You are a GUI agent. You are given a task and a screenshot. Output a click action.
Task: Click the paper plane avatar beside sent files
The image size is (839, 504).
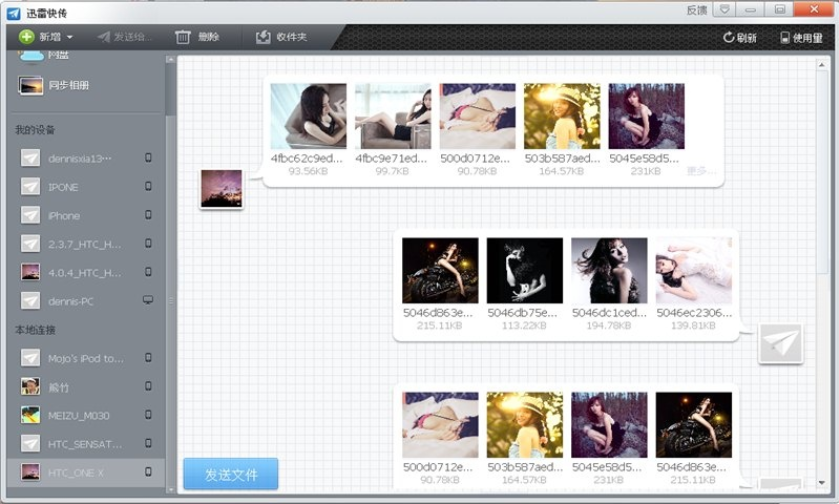[781, 343]
